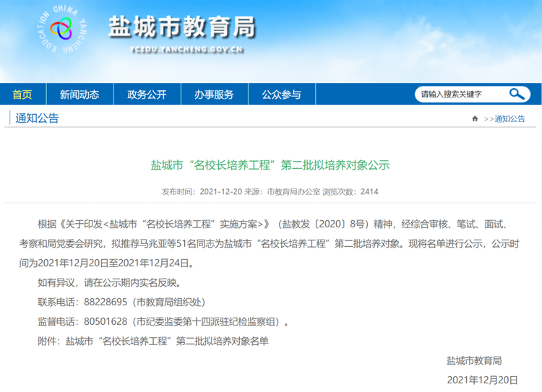The height and width of the screenshot is (392, 542).
Task: Open the 办事服务 menu item
Action: [x=214, y=95]
